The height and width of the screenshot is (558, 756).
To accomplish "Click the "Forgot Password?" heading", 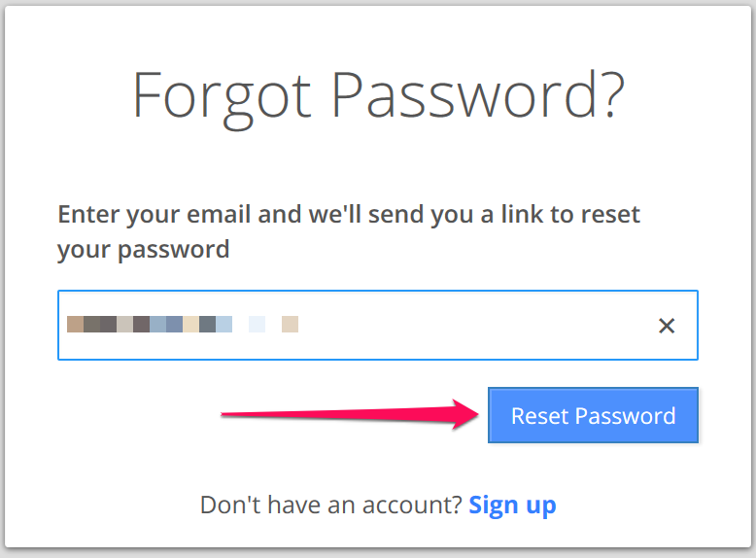I will (378, 95).
